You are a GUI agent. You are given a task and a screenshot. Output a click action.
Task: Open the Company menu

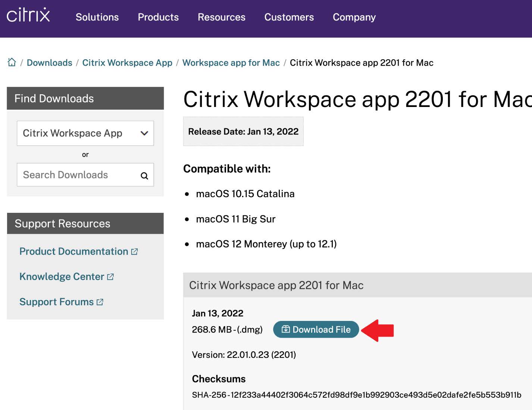354,17
